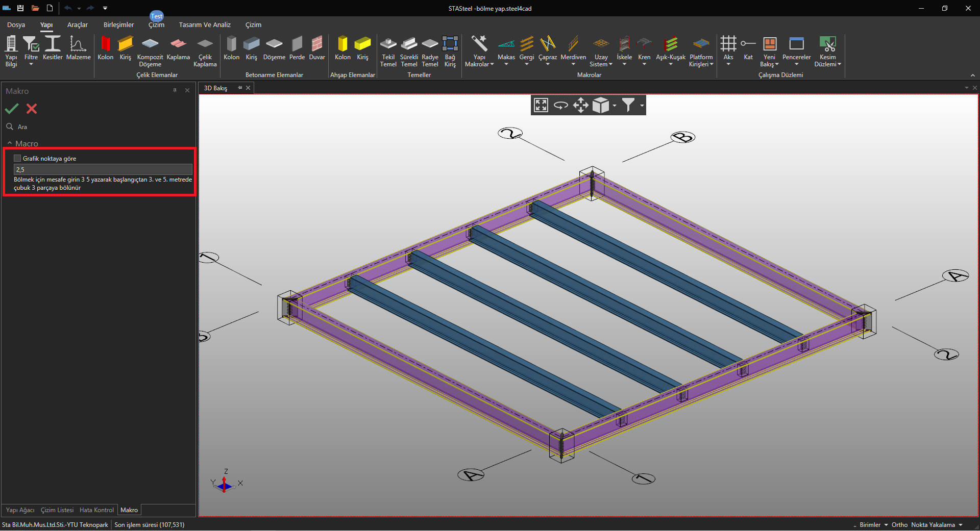Click the Nokta Yakalama status button
Screen dimensions: 980x531
pyautogui.click(x=933, y=525)
